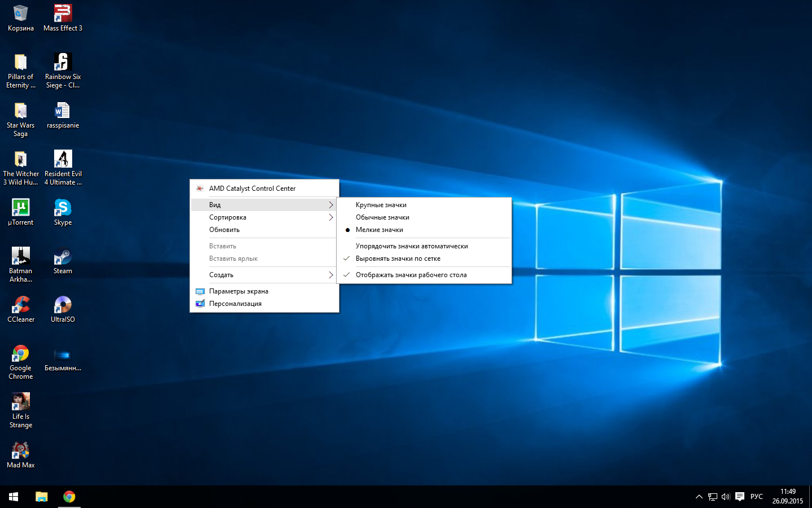Select the UltraISO desktop shortcut
This screenshot has height=508, width=812.
point(63,310)
